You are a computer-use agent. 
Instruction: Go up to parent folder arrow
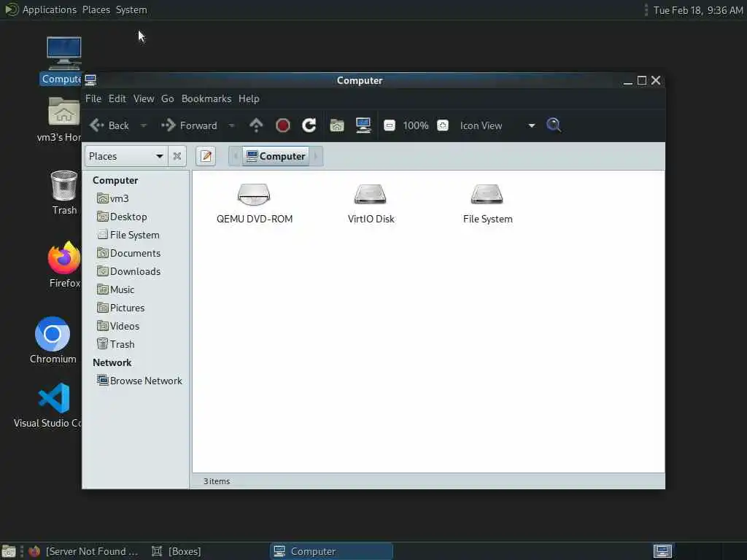click(x=256, y=125)
